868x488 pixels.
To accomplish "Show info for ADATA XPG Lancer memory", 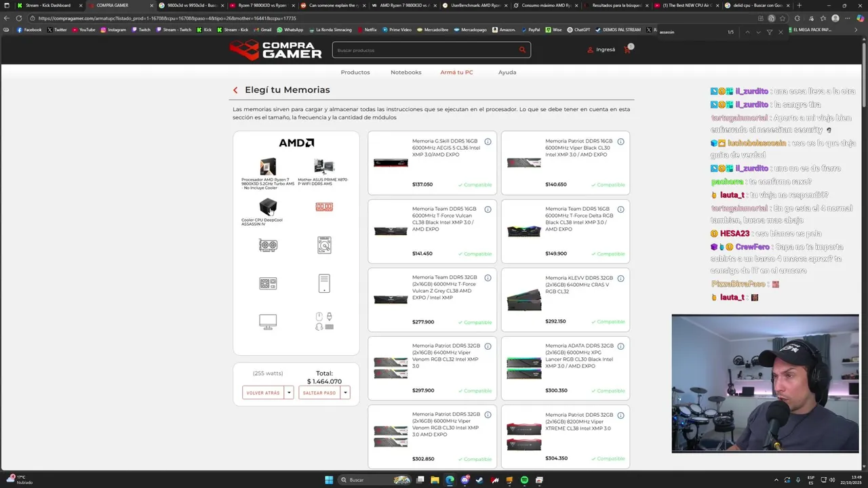I will point(620,346).
